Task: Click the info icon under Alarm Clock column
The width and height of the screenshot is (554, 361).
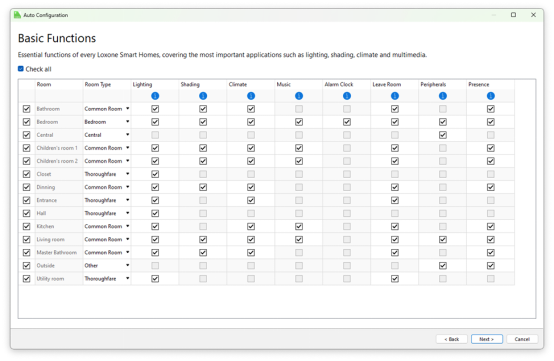Action: coord(347,96)
